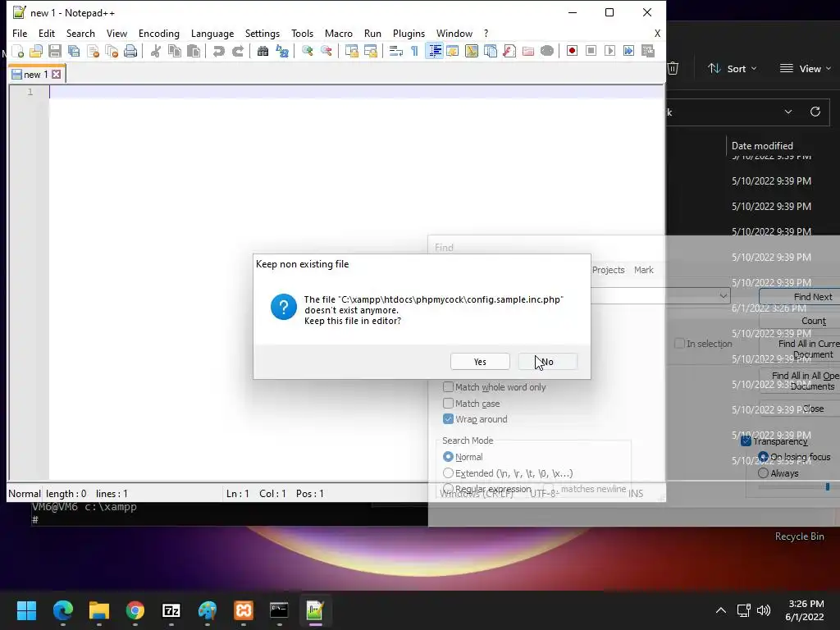Click No in the Keep file dialog
The width and height of the screenshot is (840, 630).
click(x=547, y=362)
